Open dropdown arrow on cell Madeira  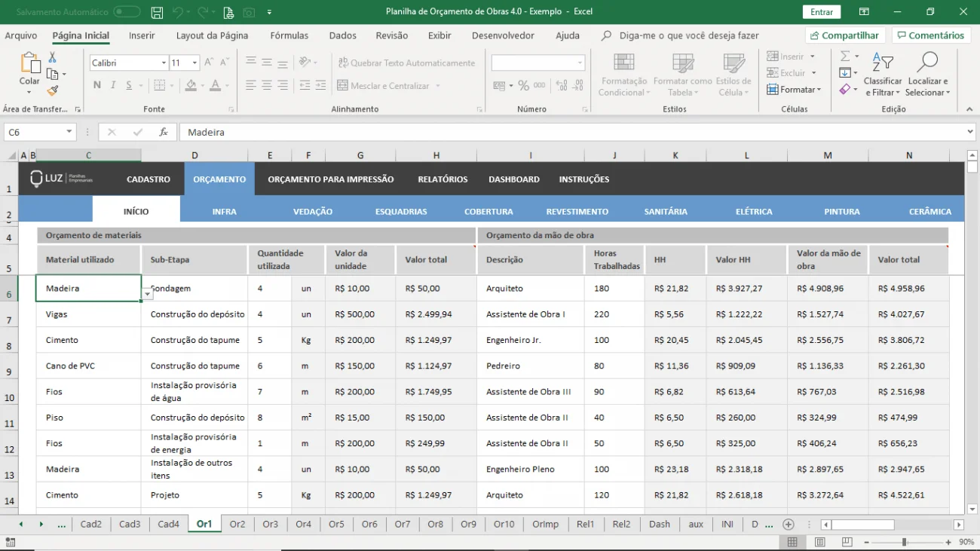click(148, 295)
